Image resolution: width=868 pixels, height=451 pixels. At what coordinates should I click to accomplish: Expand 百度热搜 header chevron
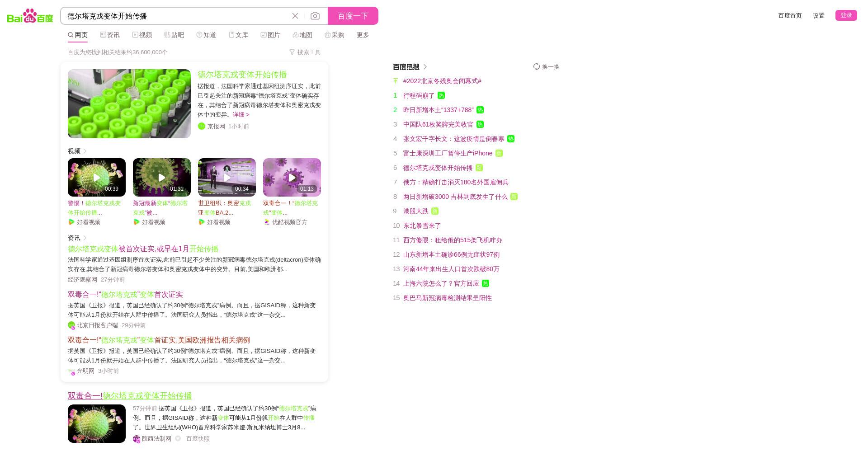coord(425,67)
